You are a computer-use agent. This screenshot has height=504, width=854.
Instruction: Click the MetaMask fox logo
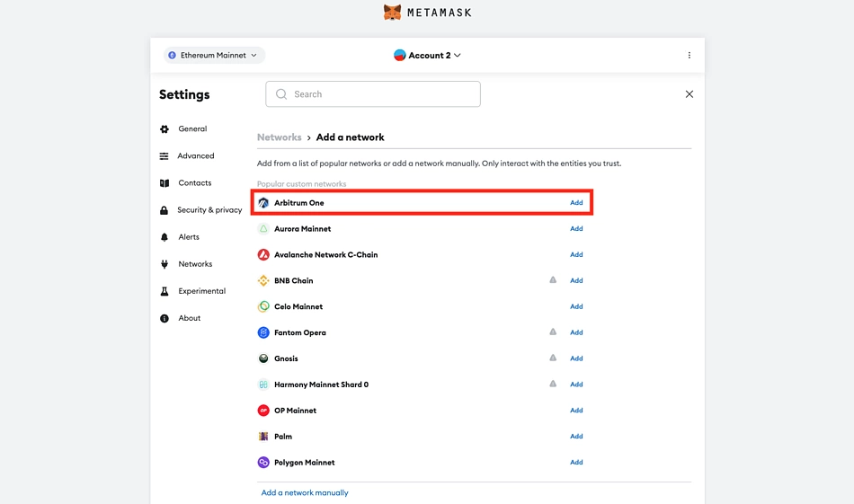coord(392,12)
